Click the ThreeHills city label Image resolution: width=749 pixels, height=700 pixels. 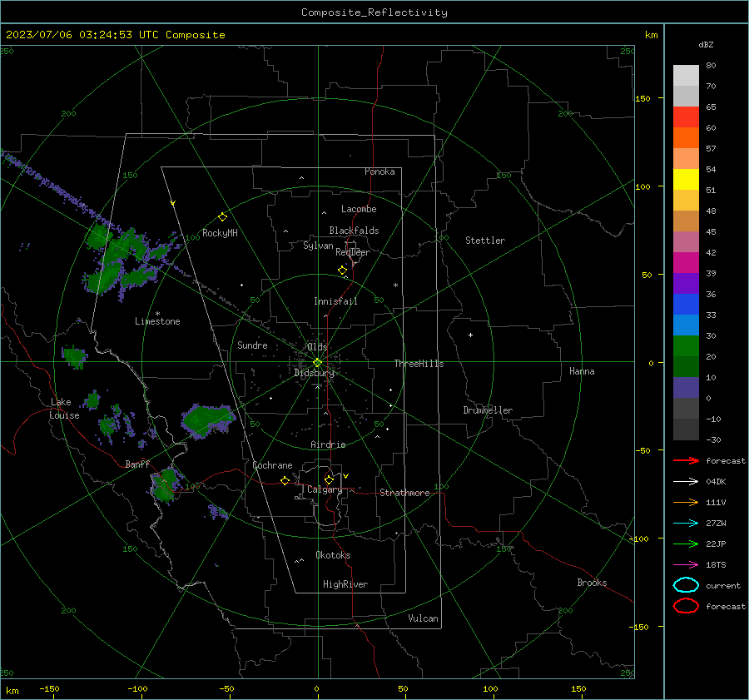pos(419,364)
